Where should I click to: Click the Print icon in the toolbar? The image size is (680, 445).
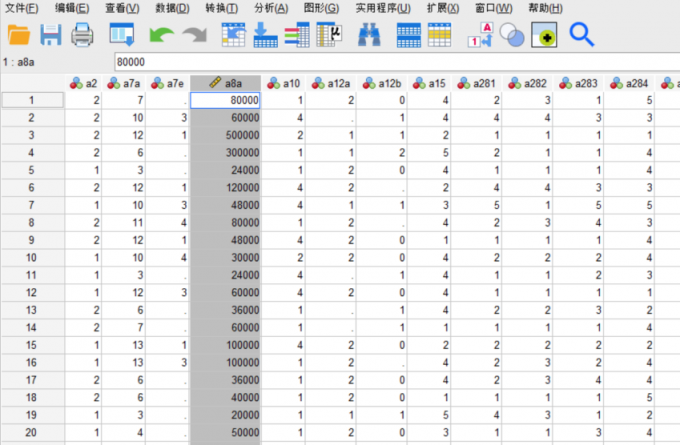coord(81,35)
